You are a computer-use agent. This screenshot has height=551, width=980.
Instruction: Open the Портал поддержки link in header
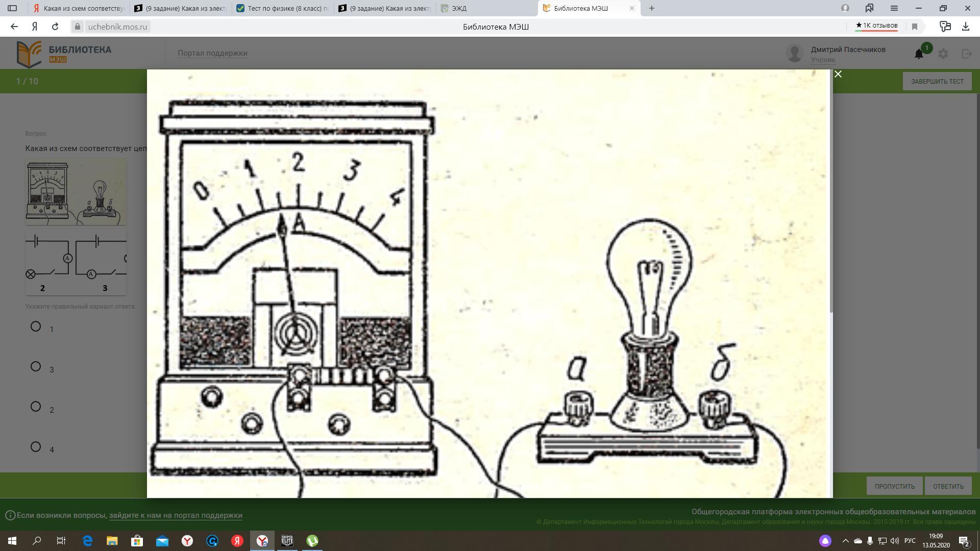tap(212, 53)
